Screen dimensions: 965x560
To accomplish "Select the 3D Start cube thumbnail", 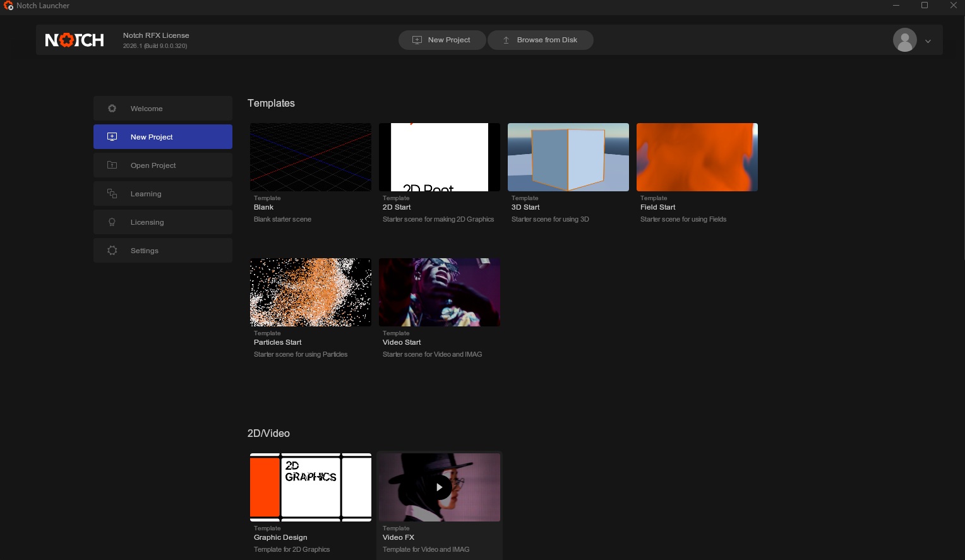I will [568, 157].
